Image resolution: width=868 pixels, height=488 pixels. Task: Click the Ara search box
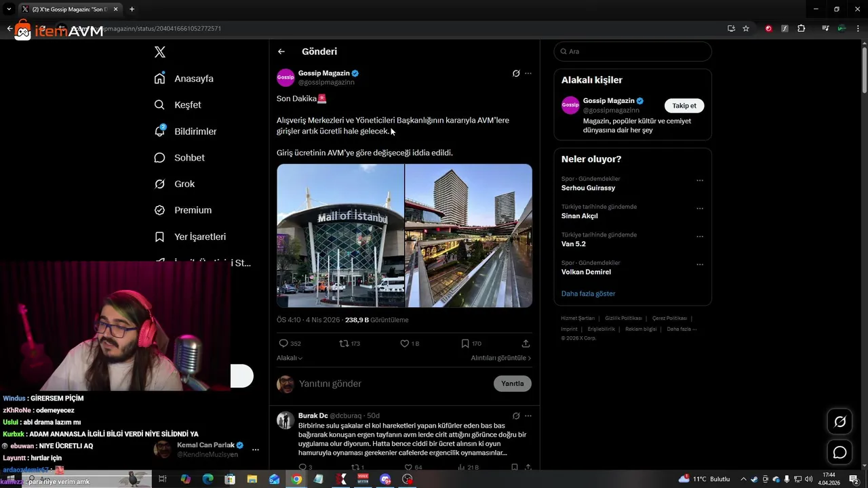633,52
